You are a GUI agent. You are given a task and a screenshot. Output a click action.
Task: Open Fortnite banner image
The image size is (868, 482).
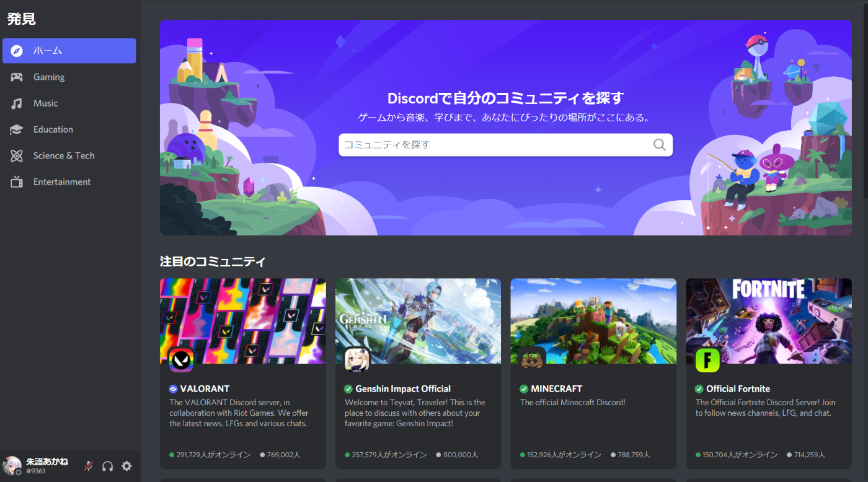tap(769, 321)
